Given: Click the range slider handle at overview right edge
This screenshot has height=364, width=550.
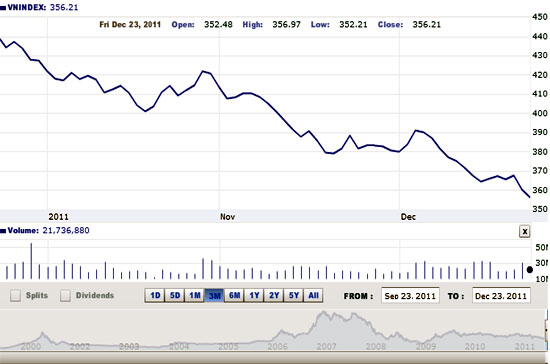Looking at the screenshot, I should [x=546, y=330].
